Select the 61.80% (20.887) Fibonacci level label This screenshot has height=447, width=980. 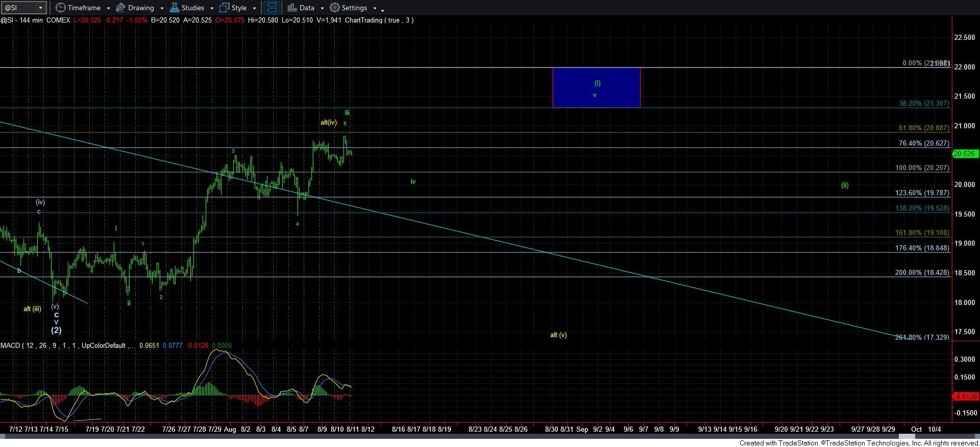(924, 128)
